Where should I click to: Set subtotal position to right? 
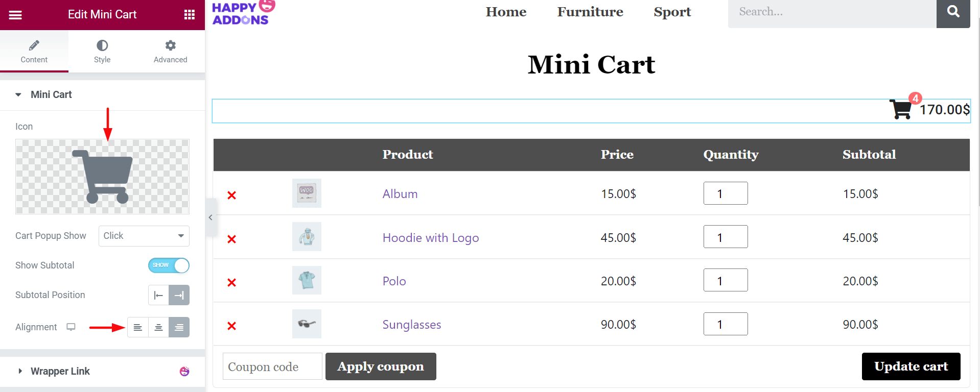coord(179,295)
